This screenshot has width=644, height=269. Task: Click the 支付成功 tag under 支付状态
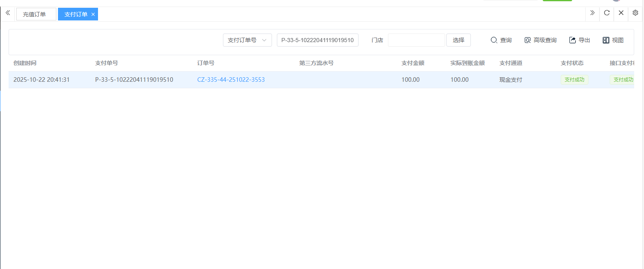coord(574,80)
